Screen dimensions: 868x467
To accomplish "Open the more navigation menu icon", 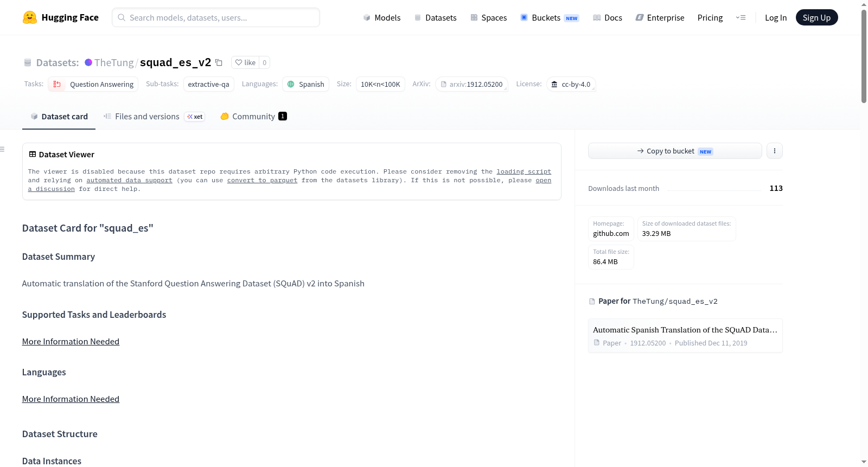I will point(741,17).
